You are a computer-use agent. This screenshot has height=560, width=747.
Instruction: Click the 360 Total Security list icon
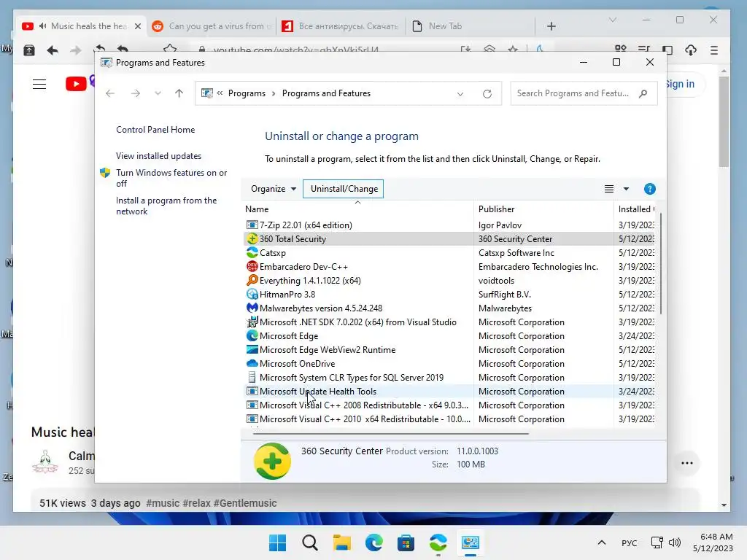pos(252,238)
